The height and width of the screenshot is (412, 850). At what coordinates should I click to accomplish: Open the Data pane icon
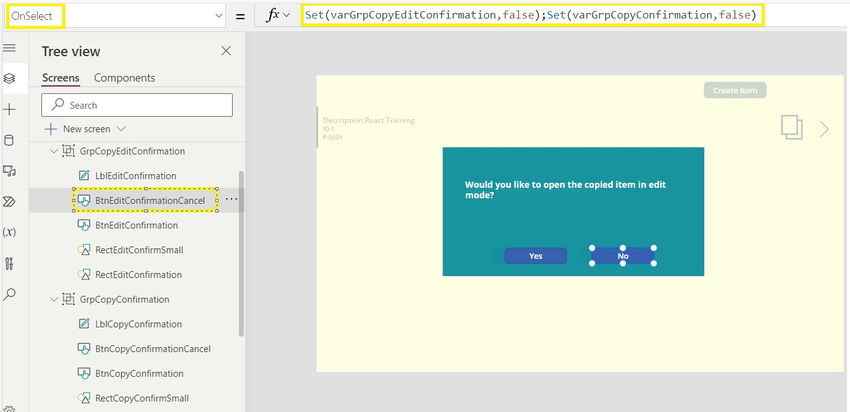pyautogui.click(x=10, y=140)
